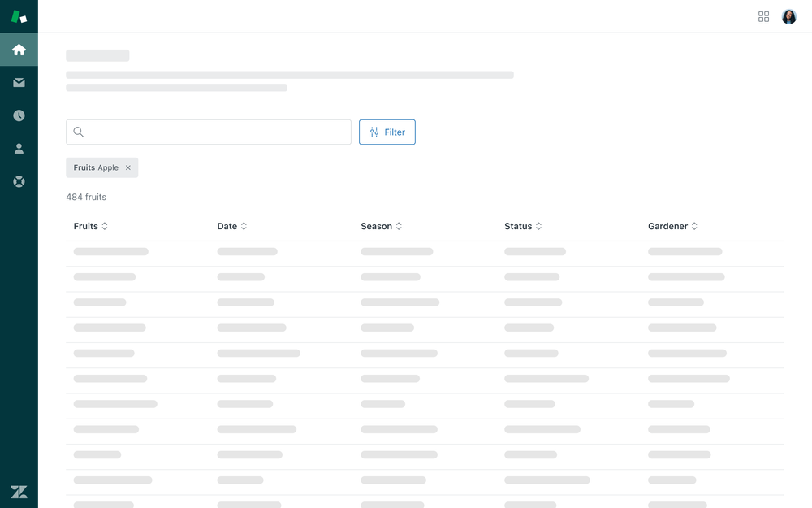View recent history via the clock icon
Viewport: 812px width, 508px height.
tap(18, 115)
